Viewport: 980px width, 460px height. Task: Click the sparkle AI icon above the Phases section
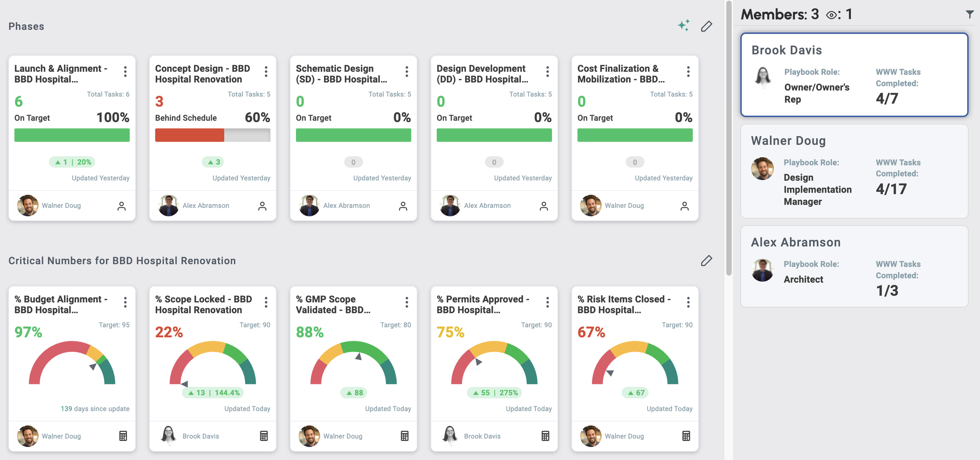tap(684, 25)
